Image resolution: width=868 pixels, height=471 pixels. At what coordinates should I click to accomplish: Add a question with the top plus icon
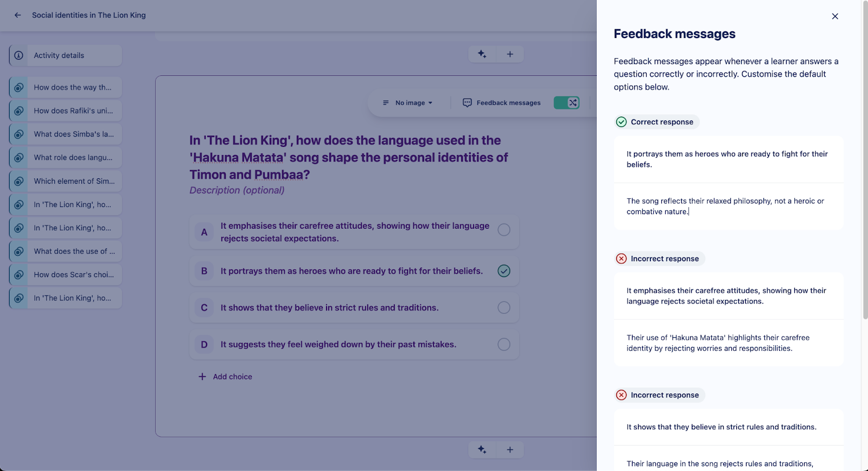click(510, 54)
